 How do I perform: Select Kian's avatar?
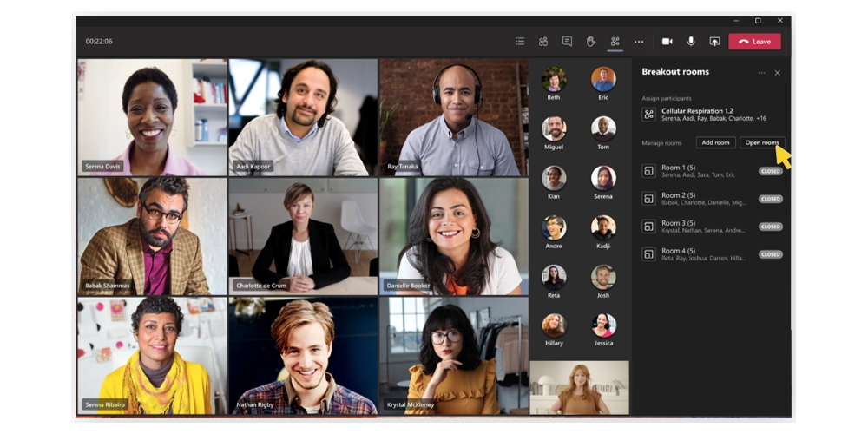[554, 178]
